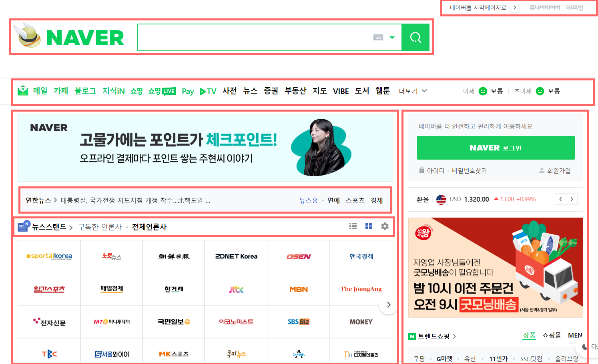The height and width of the screenshot is (364, 598).
Task: Show next newsstand page arrow
Action: (x=388, y=305)
